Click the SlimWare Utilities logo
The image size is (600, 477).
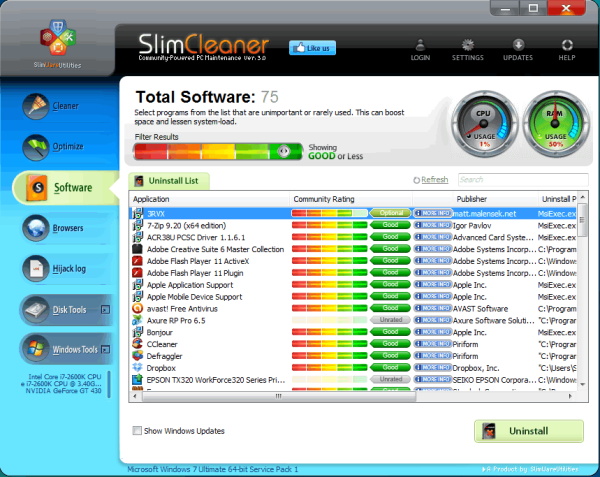point(58,43)
